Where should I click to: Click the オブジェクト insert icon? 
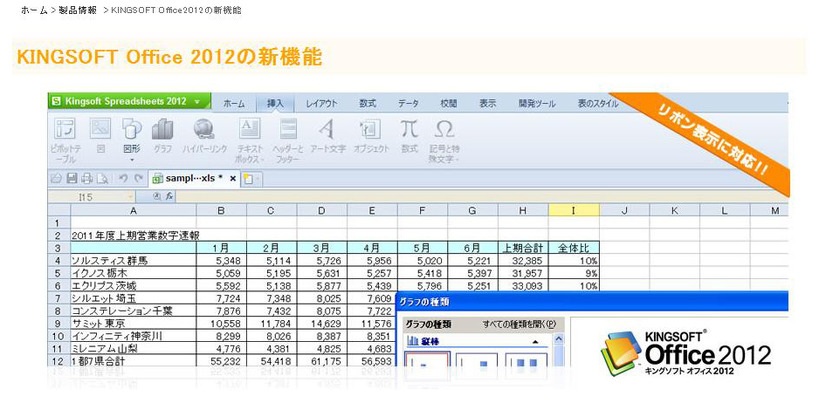click(x=371, y=136)
